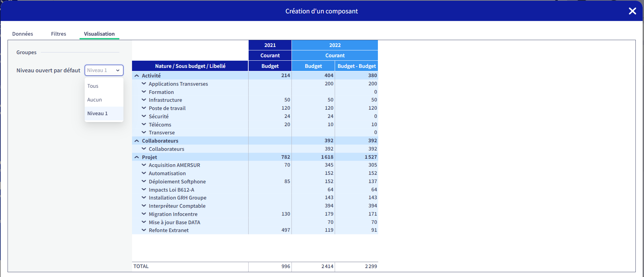Open the Niveau ouvert par défaut dropdown
The width and height of the screenshot is (644, 277).
coord(104,70)
